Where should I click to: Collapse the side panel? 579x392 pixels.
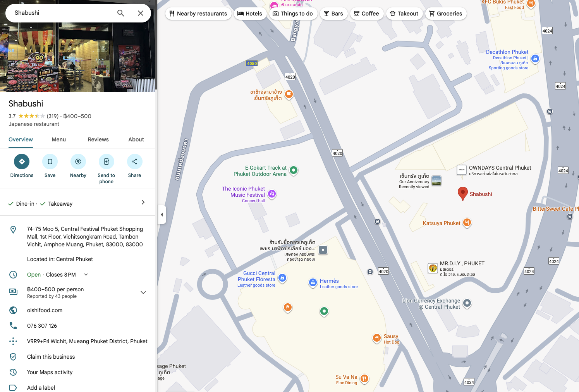pos(162,215)
